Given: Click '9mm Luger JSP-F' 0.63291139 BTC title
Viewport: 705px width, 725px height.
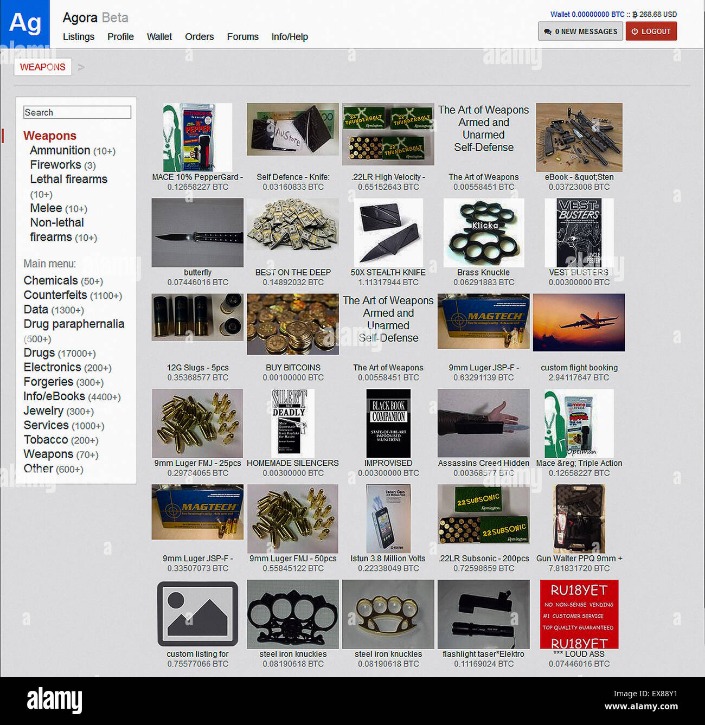Looking at the screenshot, I should pyautogui.click(x=484, y=368).
